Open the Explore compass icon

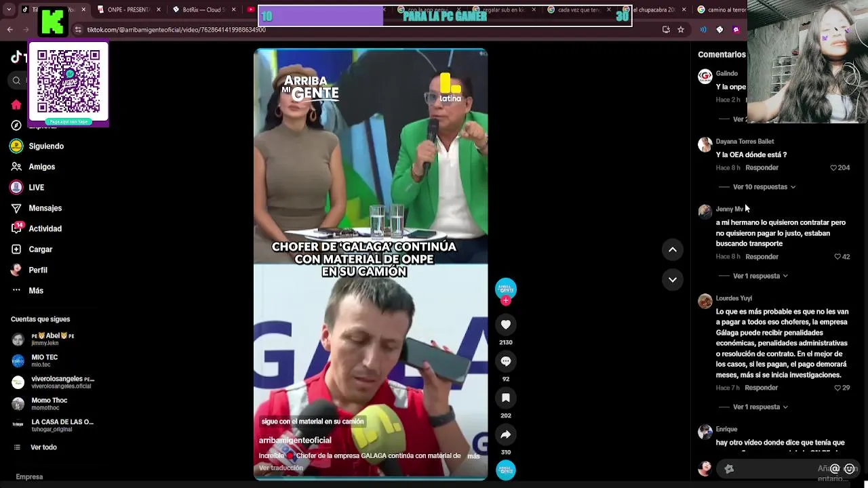coord(16,125)
